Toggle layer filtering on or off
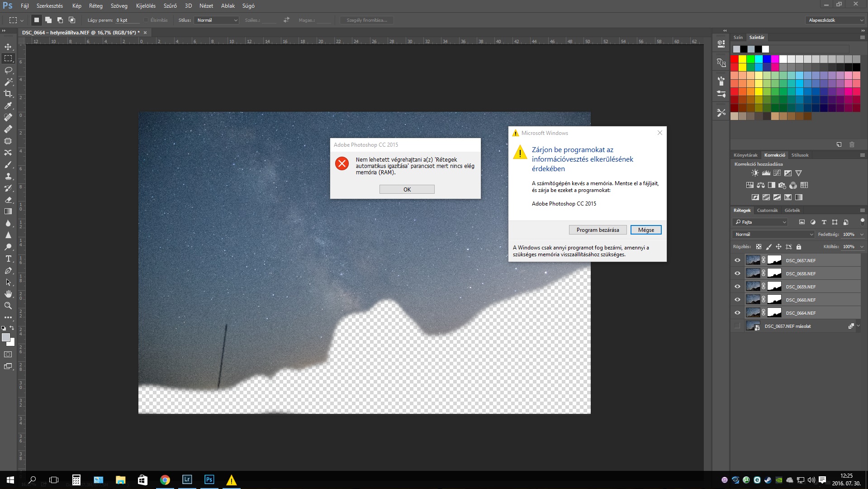This screenshot has width=868, height=489. (862, 221)
